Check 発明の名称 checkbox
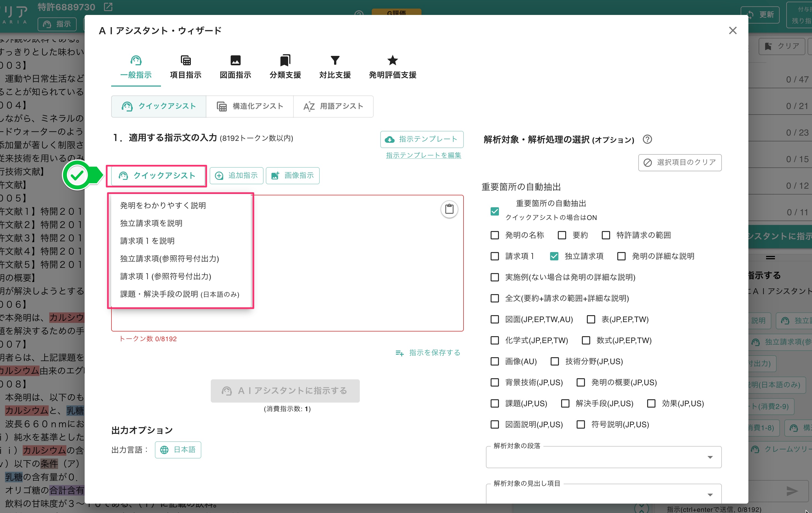The image size is (812, 513). pos(495,235)
